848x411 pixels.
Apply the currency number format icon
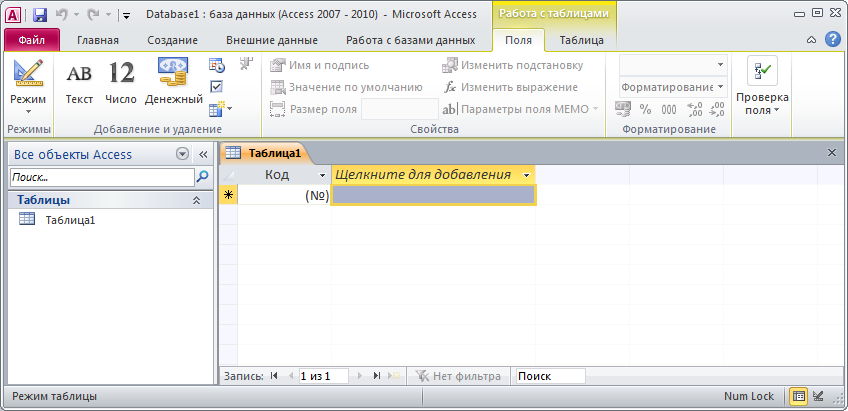[x=623, y=109]
